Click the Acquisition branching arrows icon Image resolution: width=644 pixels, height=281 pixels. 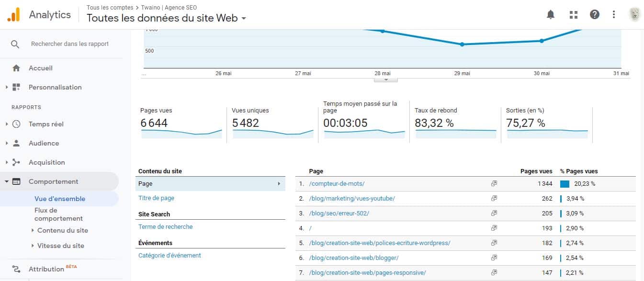coord(16,162)
